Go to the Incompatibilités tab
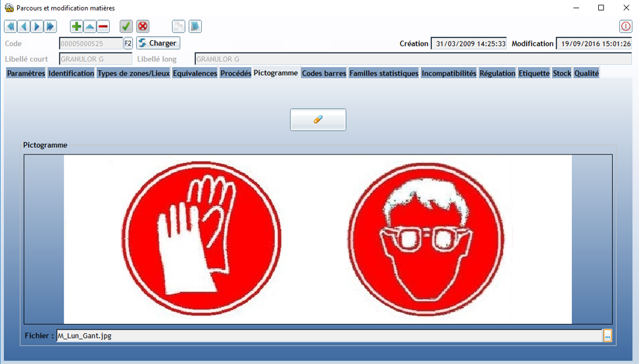This screenshot has height=364, width=639. click(449, 74)
